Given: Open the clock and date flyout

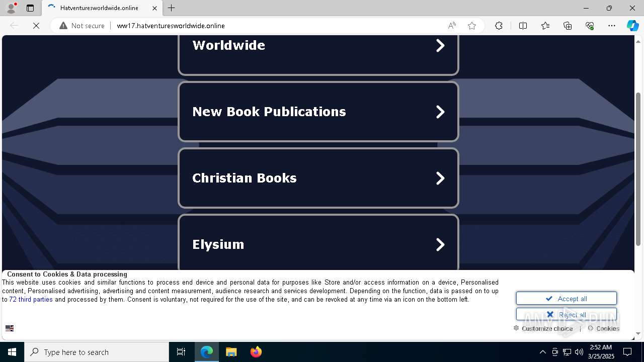Looking at the screenshot, I should coord(601,352).
